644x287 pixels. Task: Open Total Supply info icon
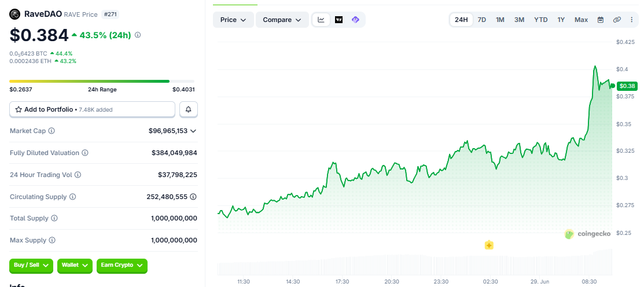[x=54, y=218]
